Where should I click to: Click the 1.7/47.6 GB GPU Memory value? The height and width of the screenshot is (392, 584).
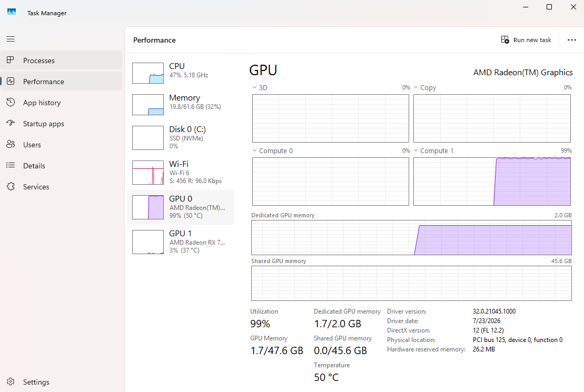pyautogui.click(x=277, y=350)
